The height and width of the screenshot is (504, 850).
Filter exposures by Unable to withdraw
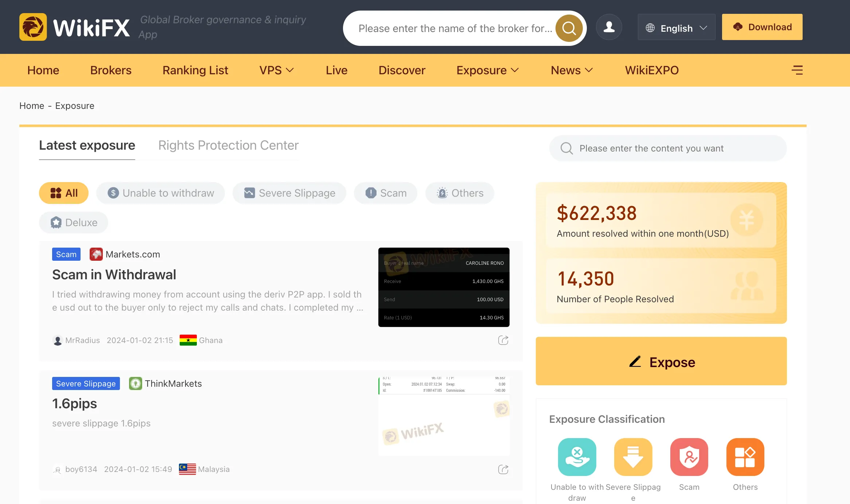(x=161, y=193)
